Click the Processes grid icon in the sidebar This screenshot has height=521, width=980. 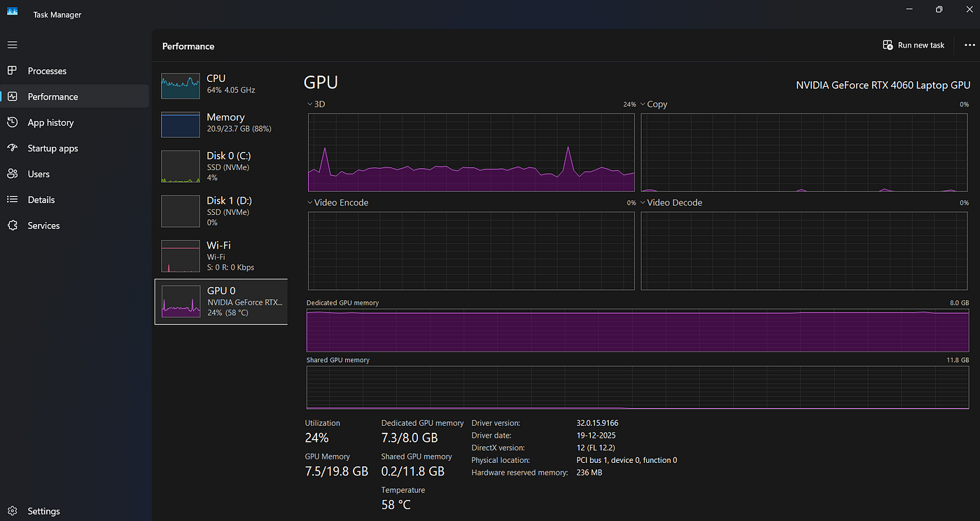[x=12, y=71]
